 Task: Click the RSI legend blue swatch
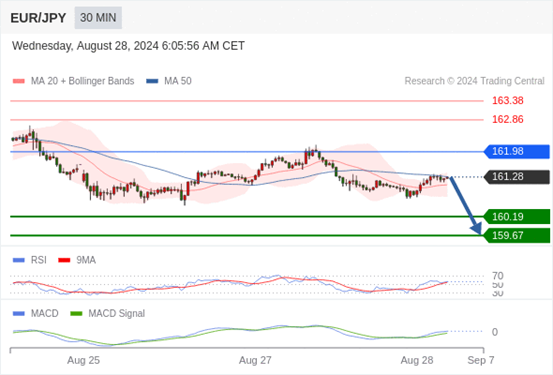19,260
